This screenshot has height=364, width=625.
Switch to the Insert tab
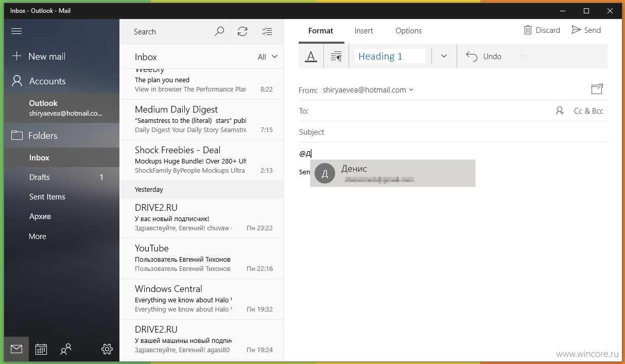point(364,31)
